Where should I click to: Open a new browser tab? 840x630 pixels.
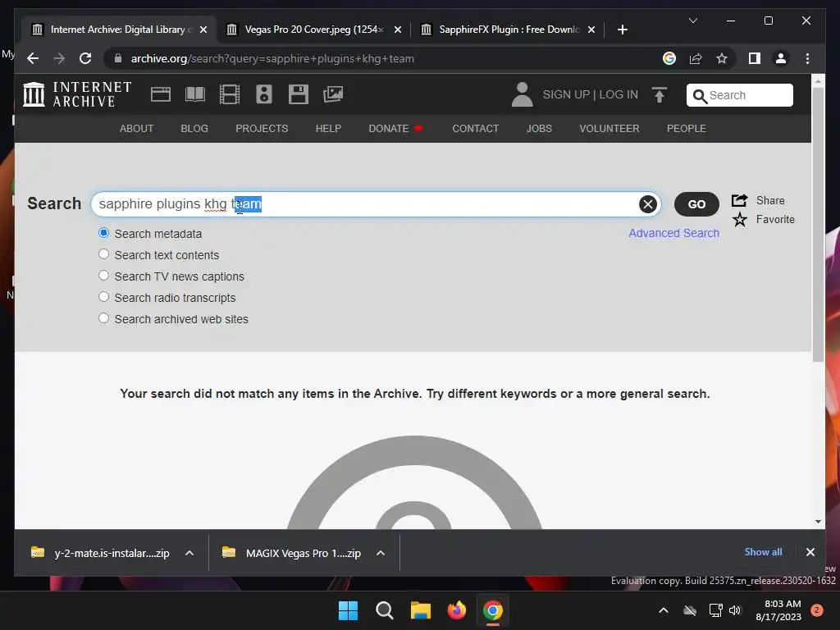click(x=622, y=30)
